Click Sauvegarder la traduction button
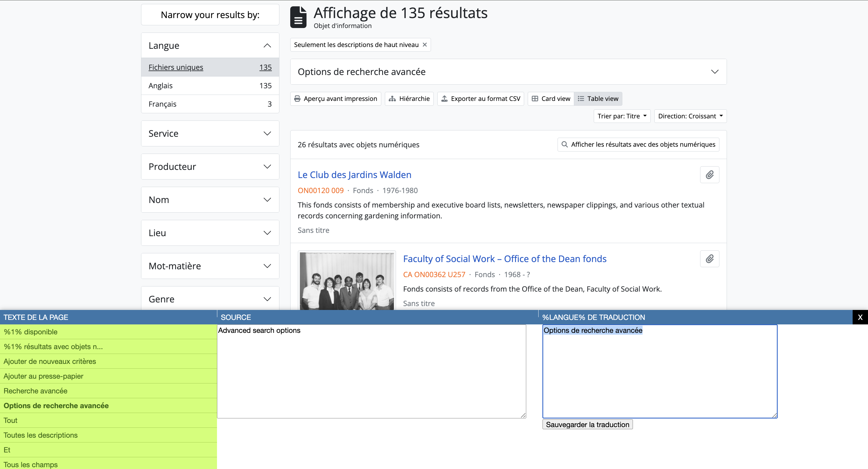Viewport: 868px width, 469px height. pyautogui.click(x=587, y=424)
